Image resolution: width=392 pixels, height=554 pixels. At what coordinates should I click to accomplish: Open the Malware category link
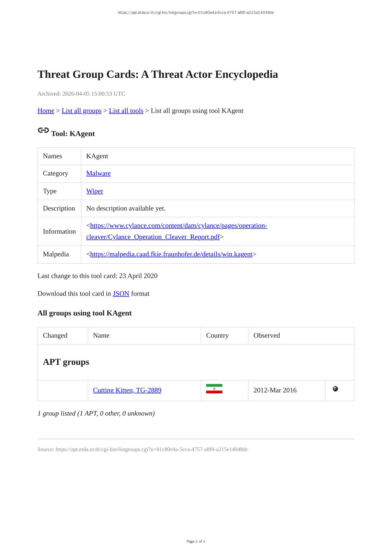[x=98, y=173]
